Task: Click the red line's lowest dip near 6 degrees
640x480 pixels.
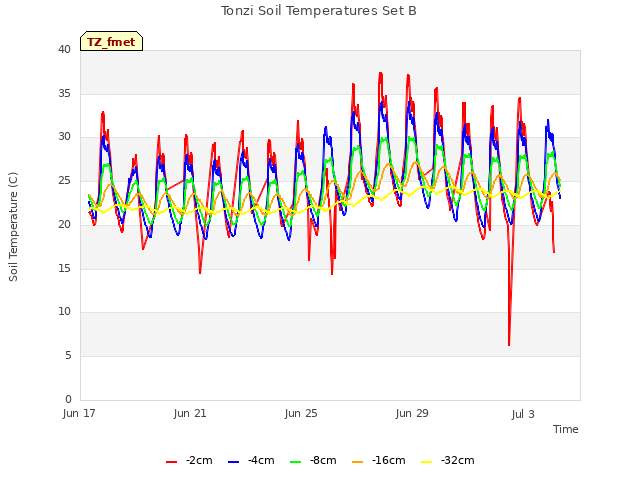Action: (509, 345)
